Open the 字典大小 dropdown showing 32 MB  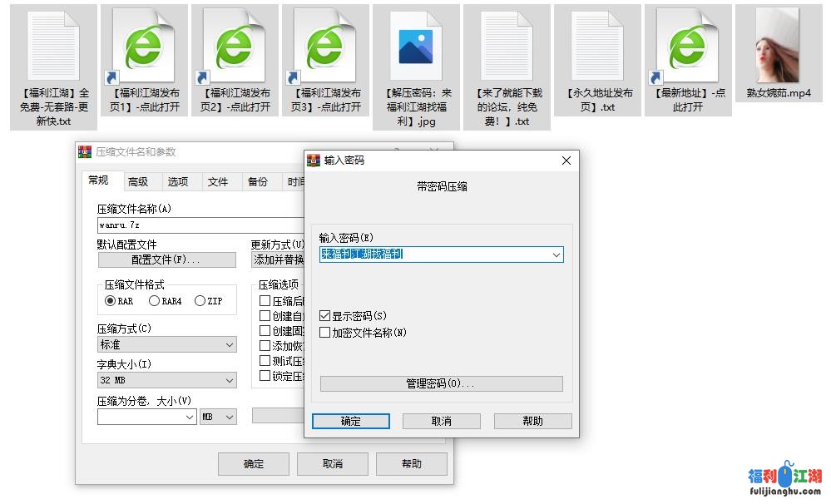166,380
